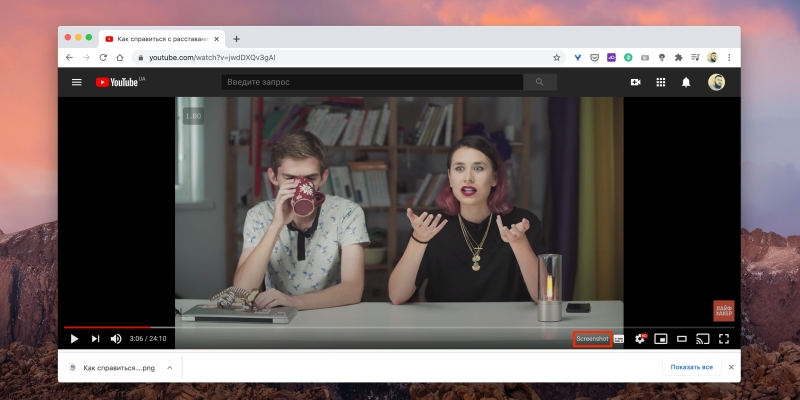Click the Screenshot button in the player

[592, 339]
